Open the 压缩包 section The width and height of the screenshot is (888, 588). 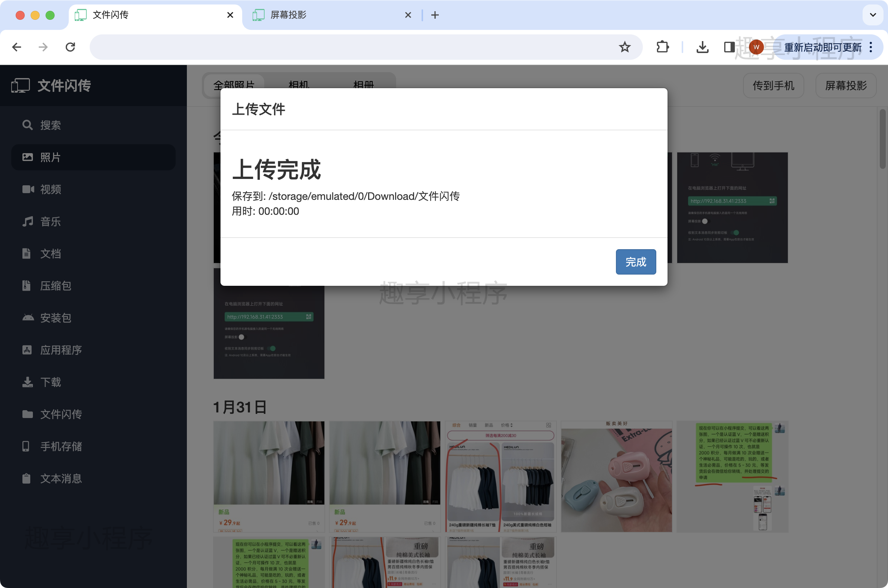pyautogui.click(x=93, y=286)
